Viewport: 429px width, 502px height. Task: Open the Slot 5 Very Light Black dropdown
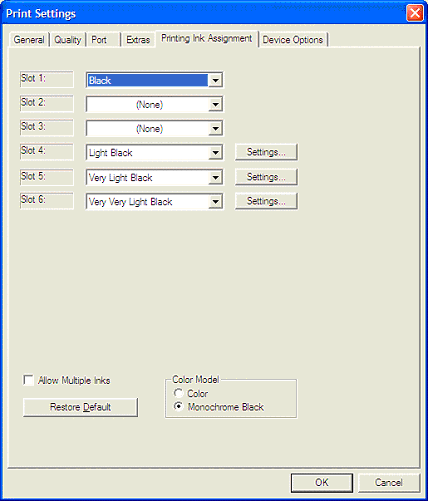(215, 177)
